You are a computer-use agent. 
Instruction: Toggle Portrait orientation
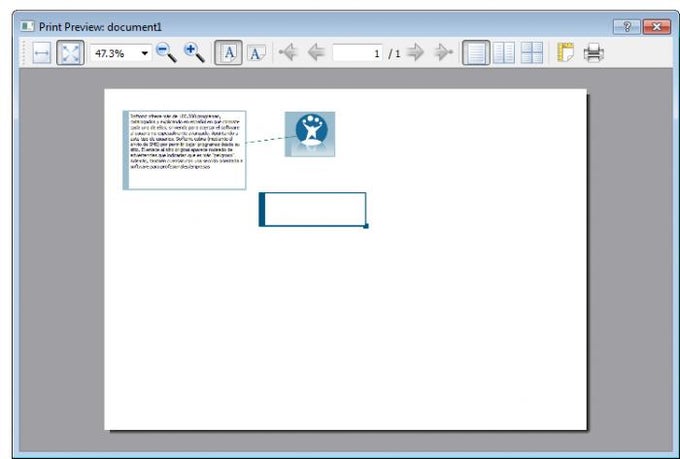229,53
